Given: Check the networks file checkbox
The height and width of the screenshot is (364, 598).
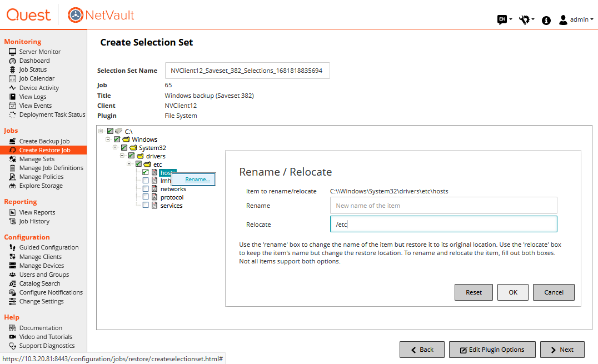Looking at the screenshot, I should pyautogui.click(x=146, y=189).
